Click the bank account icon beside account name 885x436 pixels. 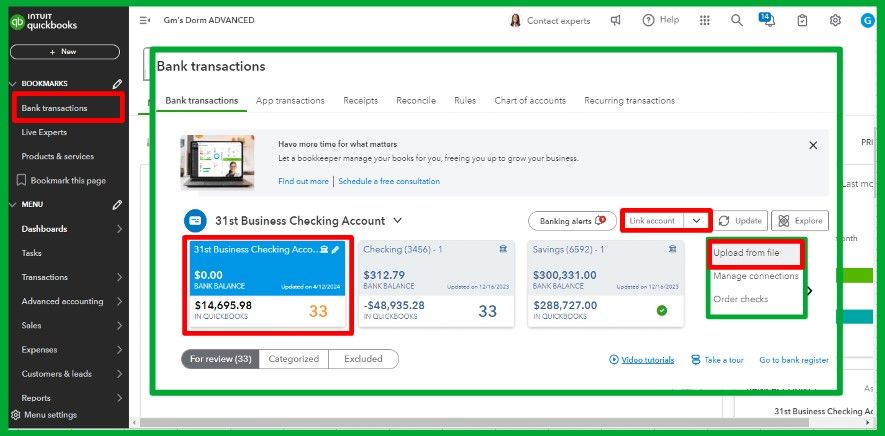(x=195, y=221)
